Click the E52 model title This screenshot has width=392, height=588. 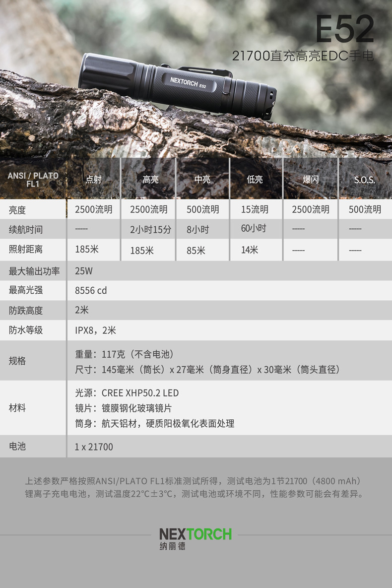coord(344,29)
